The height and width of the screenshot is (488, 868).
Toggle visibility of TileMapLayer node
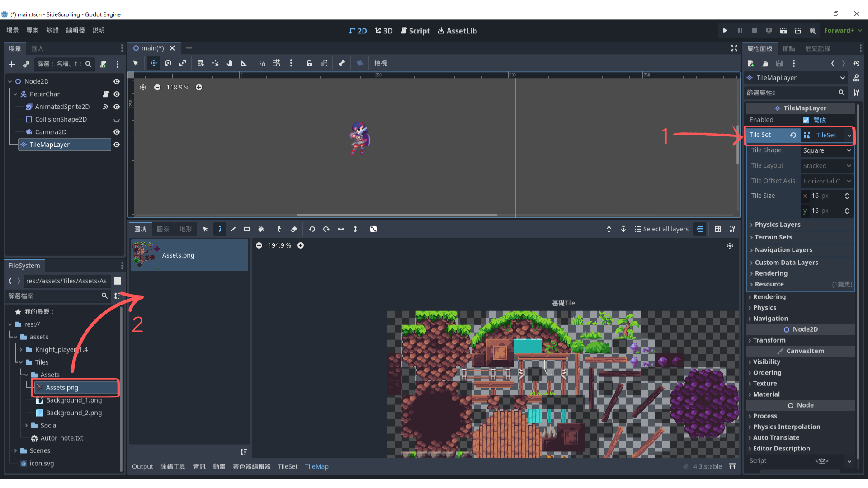[117, 145]
